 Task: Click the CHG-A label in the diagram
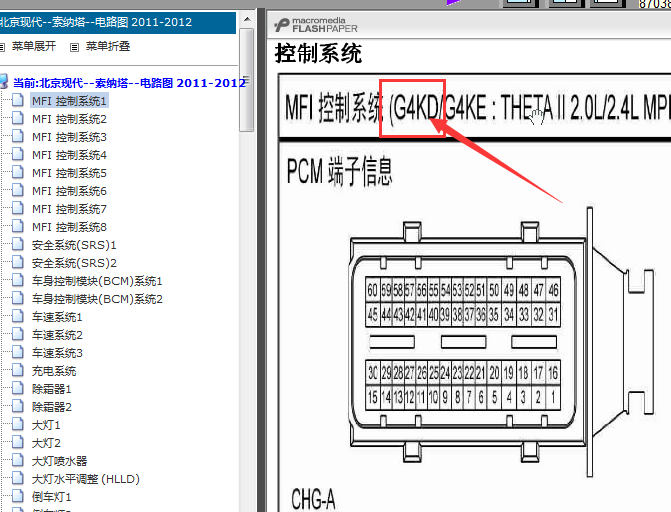pyautogui.click(x=313, y=499)
